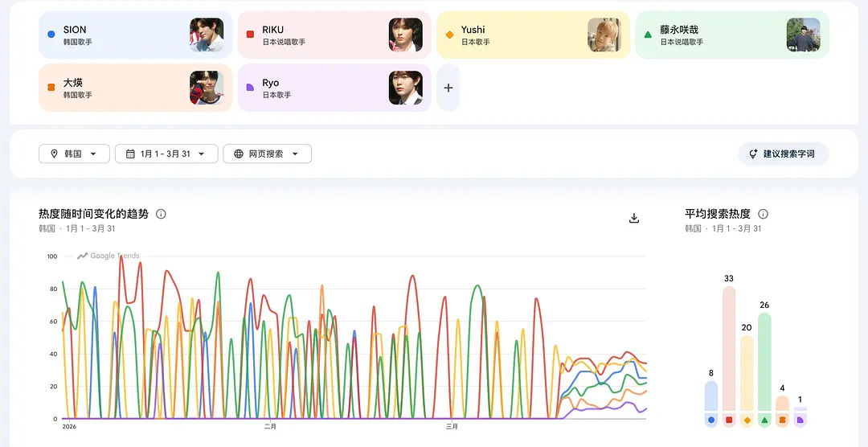Click purple average bar labeled 1
Screen dimensions: 868x447
point(800,409)
